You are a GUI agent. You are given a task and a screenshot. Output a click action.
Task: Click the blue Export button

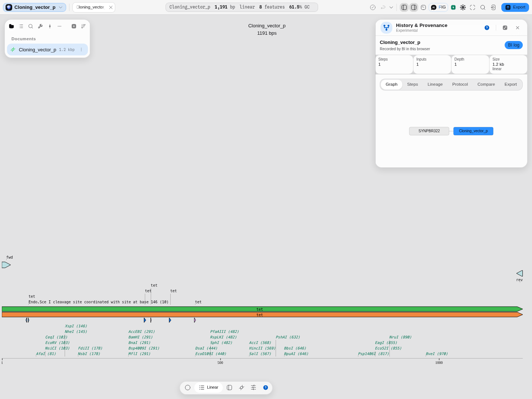pyautogui.click(x=515, y=7)
